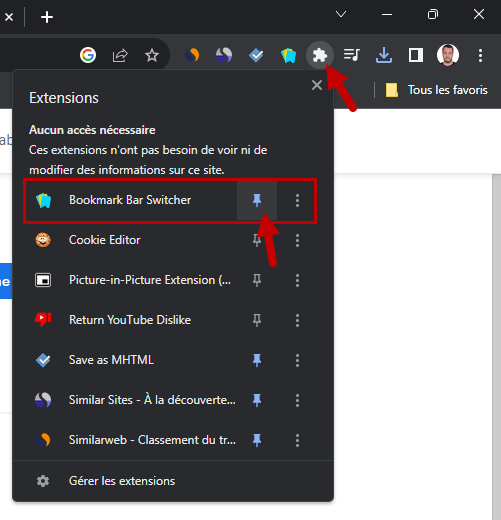
Task: Open more options for Return YouTube Dislike
Action: tap(297, 320)
